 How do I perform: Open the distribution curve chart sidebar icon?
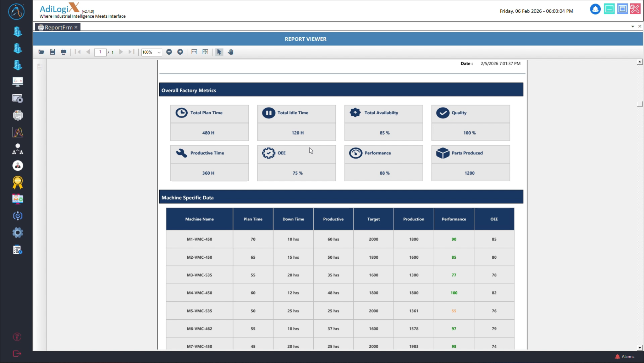[17, 132]
